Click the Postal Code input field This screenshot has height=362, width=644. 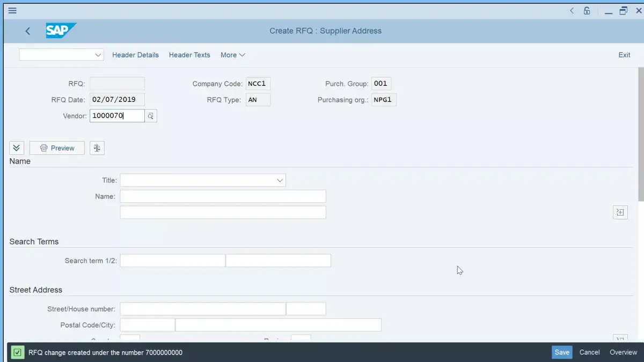click(148, 325)
